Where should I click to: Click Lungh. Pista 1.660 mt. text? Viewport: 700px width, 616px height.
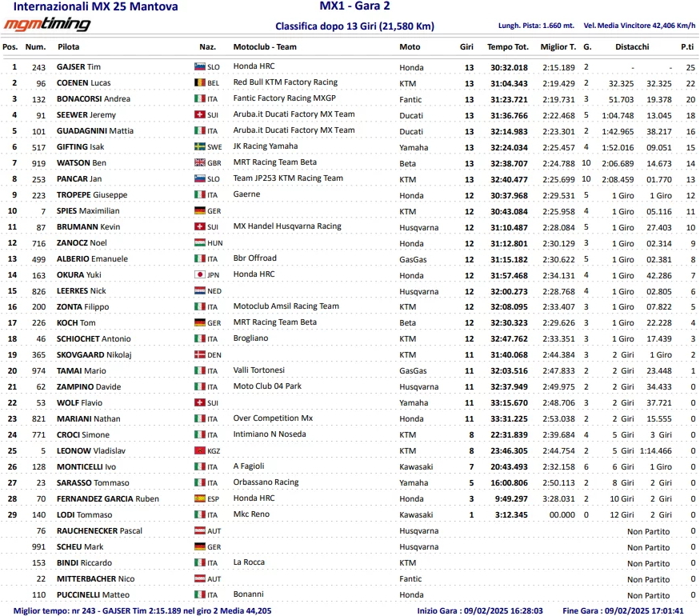(536, 26)
